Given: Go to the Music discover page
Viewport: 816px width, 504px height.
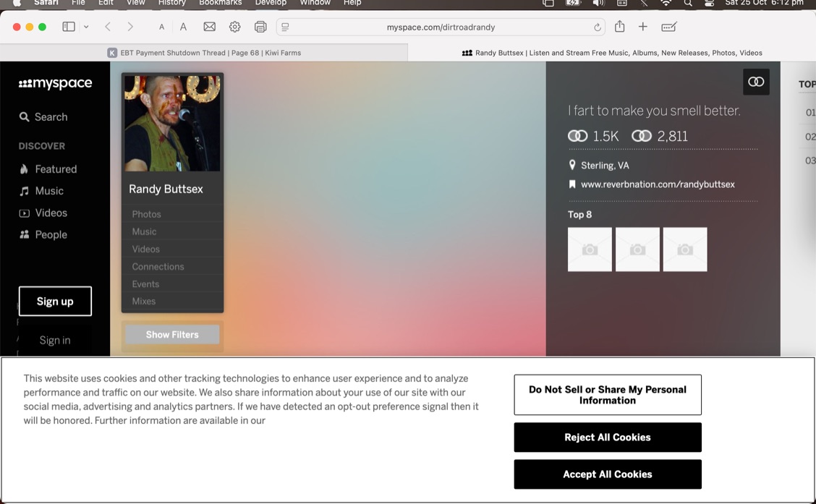Looking at the screenshot, I should (42, 191).
